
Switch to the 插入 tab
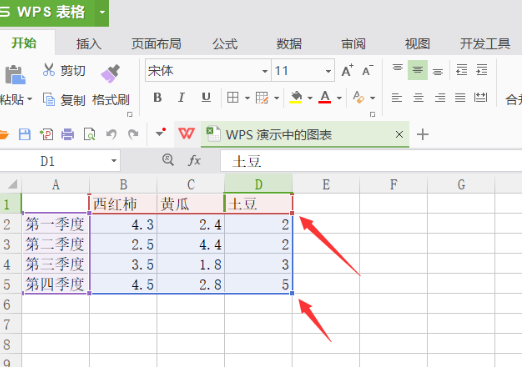88,44
